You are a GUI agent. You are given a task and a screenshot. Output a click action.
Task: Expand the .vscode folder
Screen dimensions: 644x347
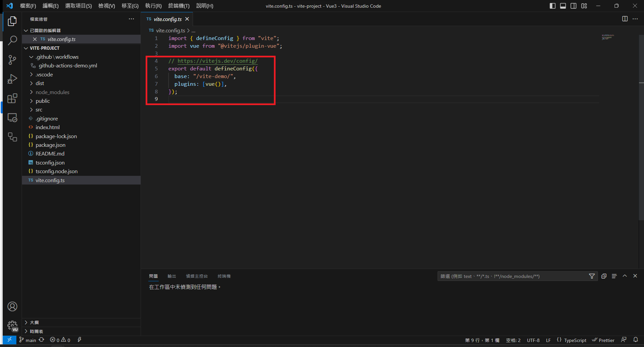tap(81, 74)
